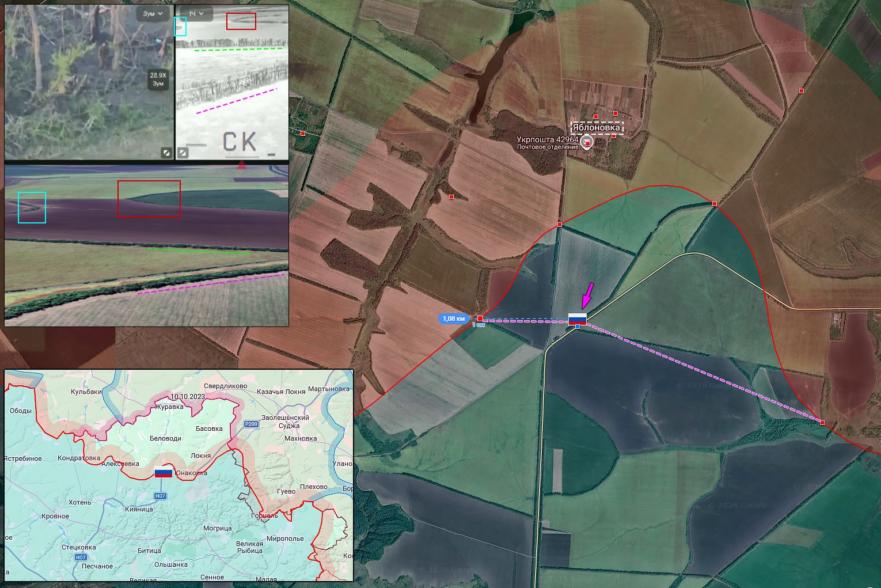
Task: Click the P200 road badge
Action: [251, 424]
